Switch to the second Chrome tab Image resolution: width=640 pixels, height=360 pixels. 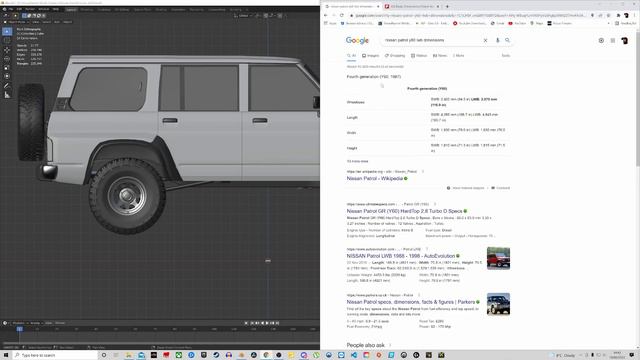(412, 6)
